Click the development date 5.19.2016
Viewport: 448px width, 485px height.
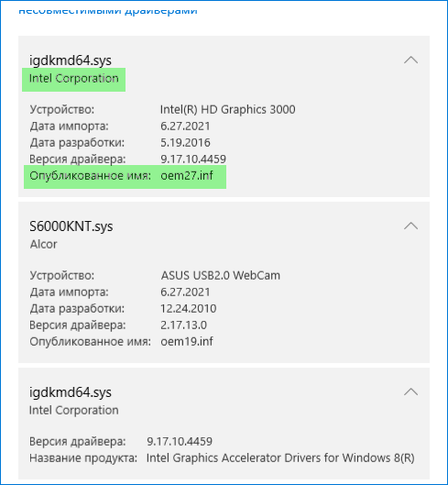[x=185, y=143]
